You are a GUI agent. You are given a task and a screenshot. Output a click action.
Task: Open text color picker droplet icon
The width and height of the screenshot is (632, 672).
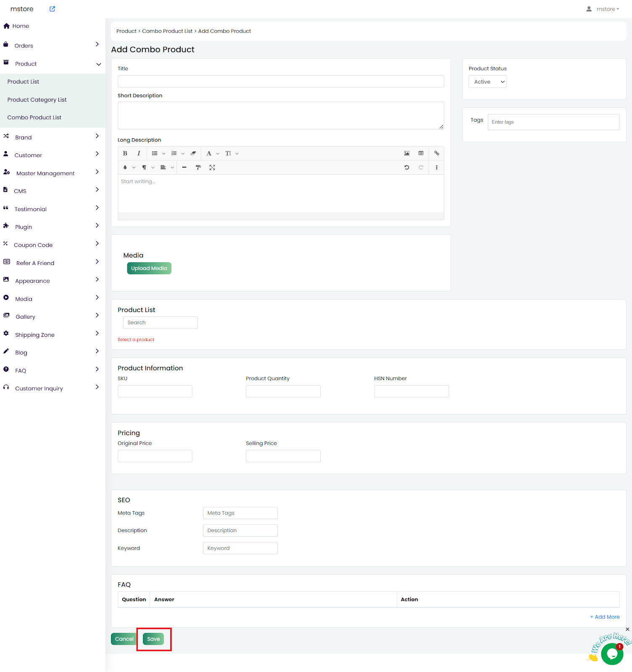point(125,168)
